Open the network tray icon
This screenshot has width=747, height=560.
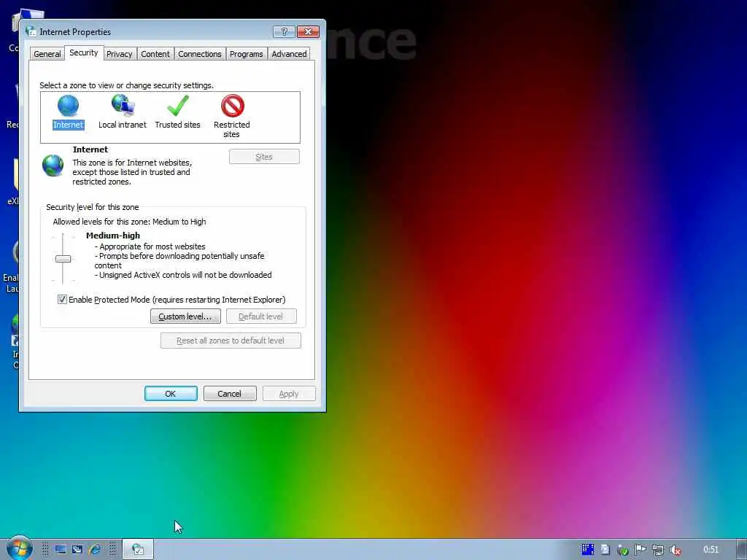coord(658,550)
